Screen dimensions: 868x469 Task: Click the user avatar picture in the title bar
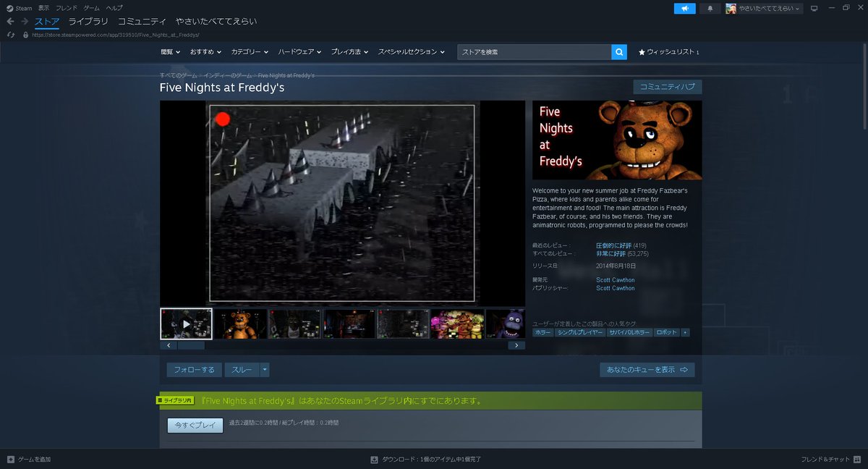pos(731,8)
